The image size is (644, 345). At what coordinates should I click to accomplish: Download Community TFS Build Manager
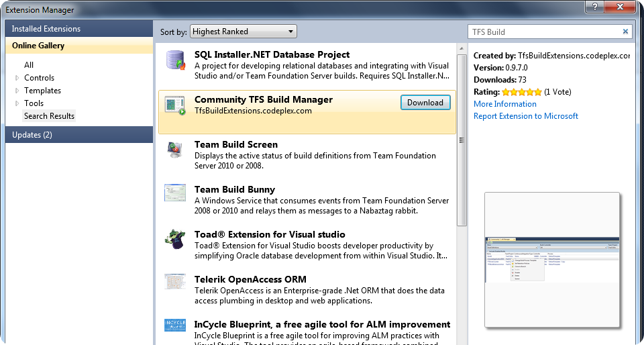(x=425, y=103)
